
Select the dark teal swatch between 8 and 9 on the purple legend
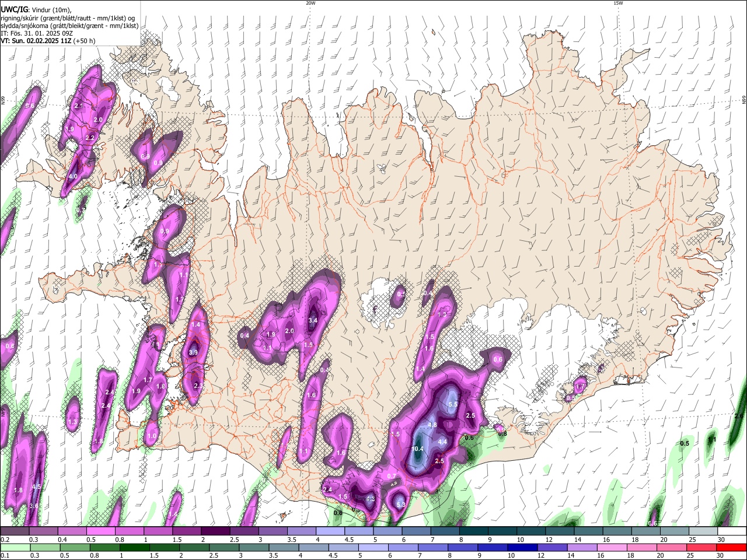(x=473, y=531)
